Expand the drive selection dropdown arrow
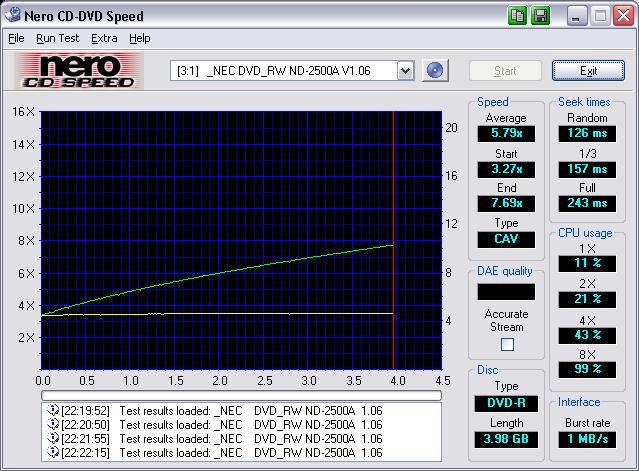The image size is (639, 471). [405, 70]
